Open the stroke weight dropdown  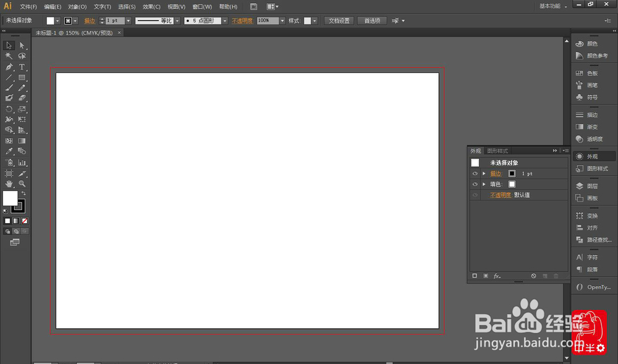(129, 21)
